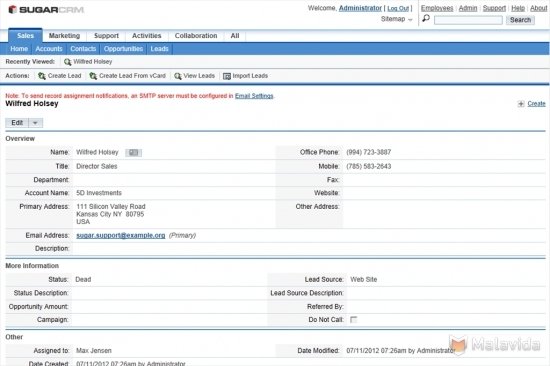Open the Edit button dropdown arrow
The height and width of the screenshot is (366, 550).
[35, 123]
